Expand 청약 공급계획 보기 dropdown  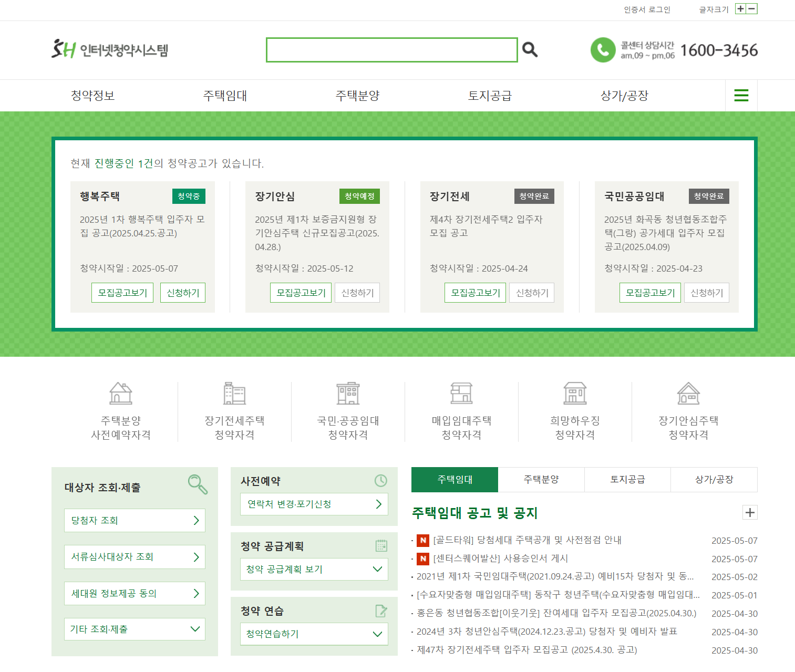(x=314, y=569)
